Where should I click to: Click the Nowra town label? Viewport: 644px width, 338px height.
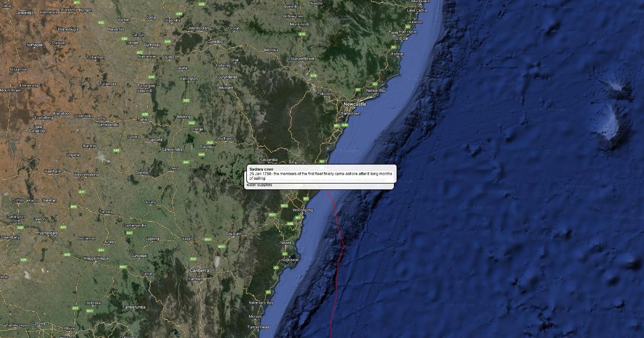286,243
